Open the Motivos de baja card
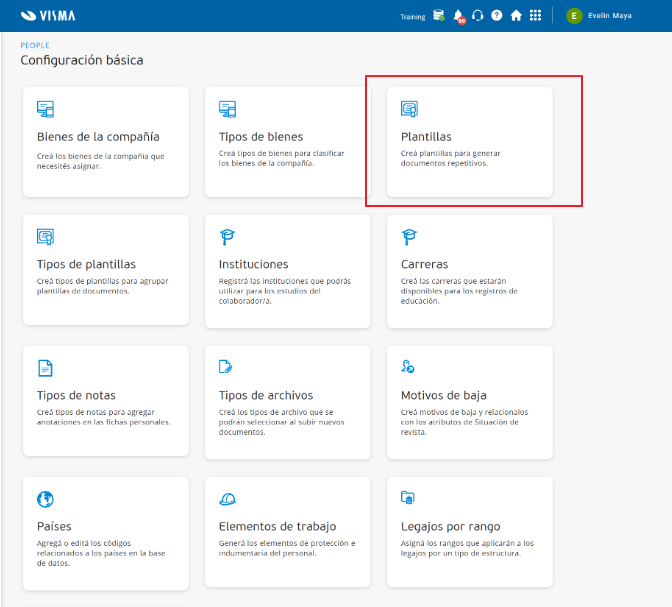 469,401
